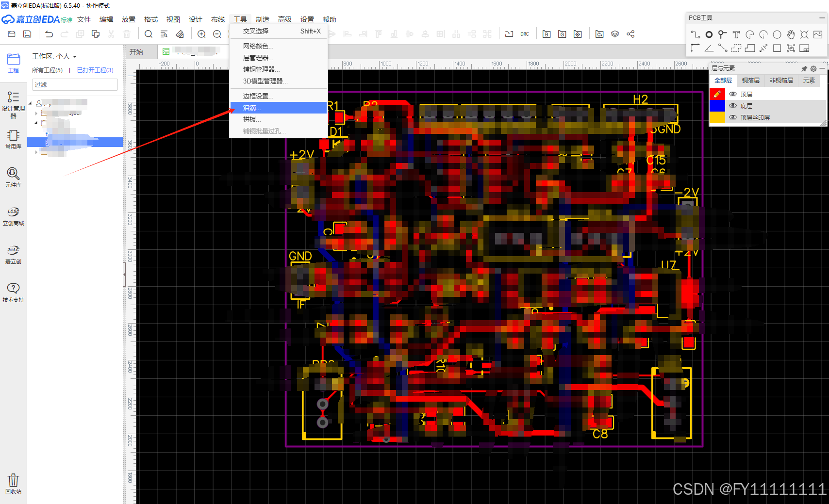Minimize the PCB工具 panel
829x504 pixels.
822,17
